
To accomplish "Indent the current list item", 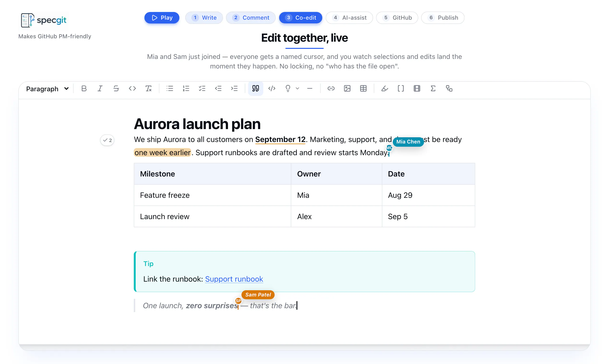I will click(x=234, y=89).
